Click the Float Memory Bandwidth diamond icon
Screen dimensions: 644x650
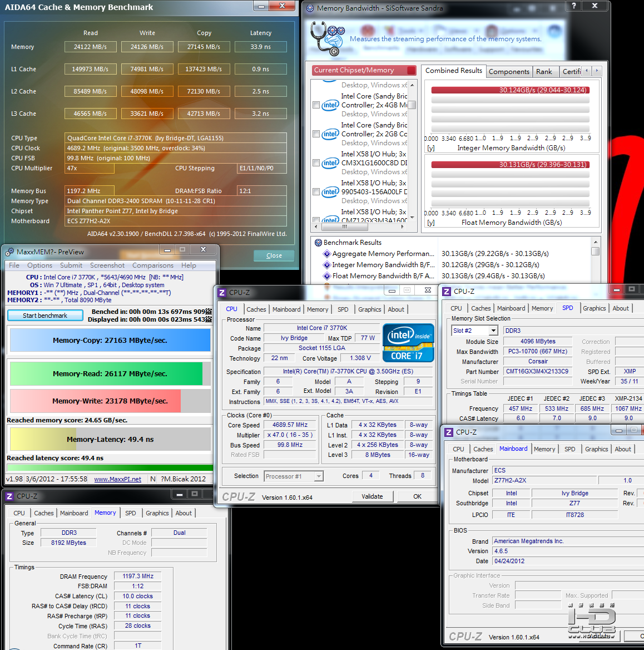(327, 276)
